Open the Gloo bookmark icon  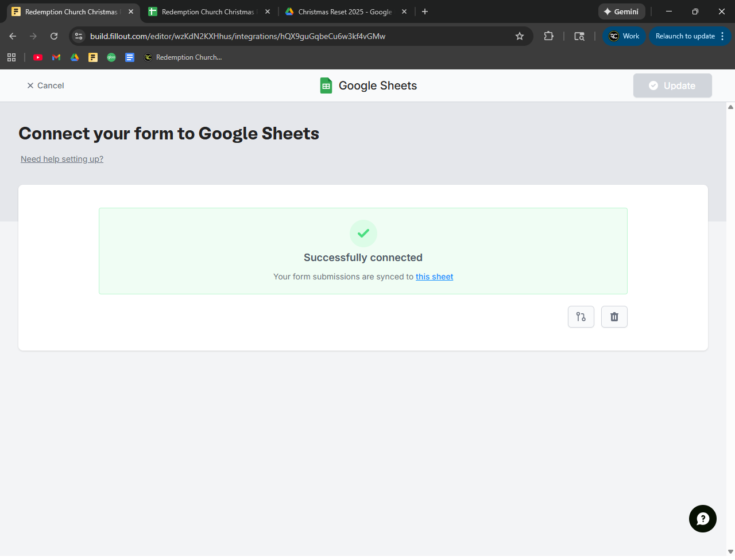111,57
